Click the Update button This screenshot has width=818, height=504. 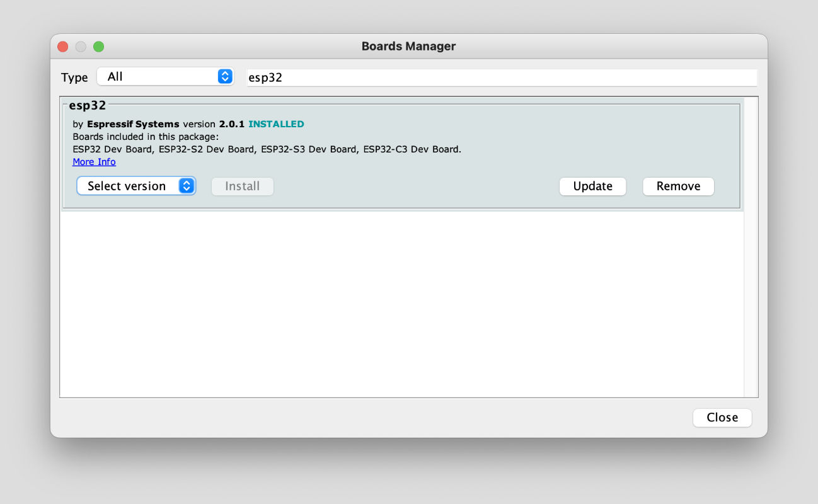pyautogui.click(x=592, y=186)
